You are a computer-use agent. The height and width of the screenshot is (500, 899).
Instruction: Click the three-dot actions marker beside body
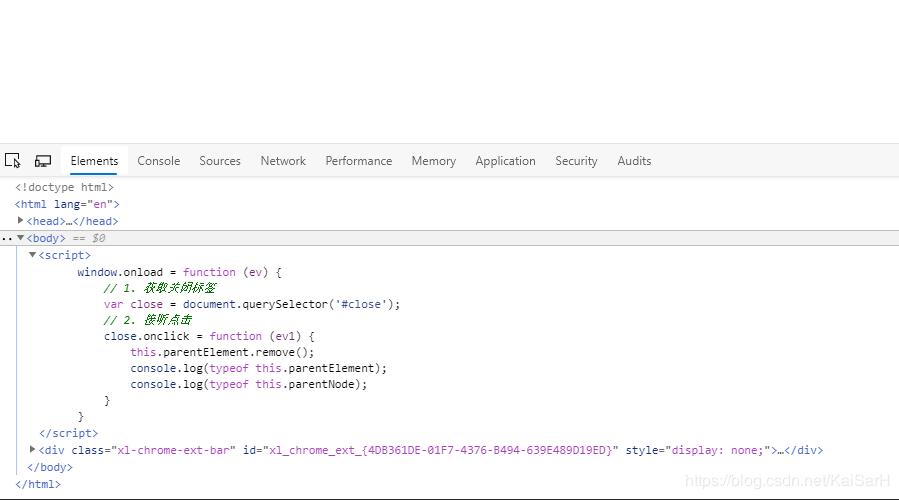pyautogui.click(x=6, y=239)
